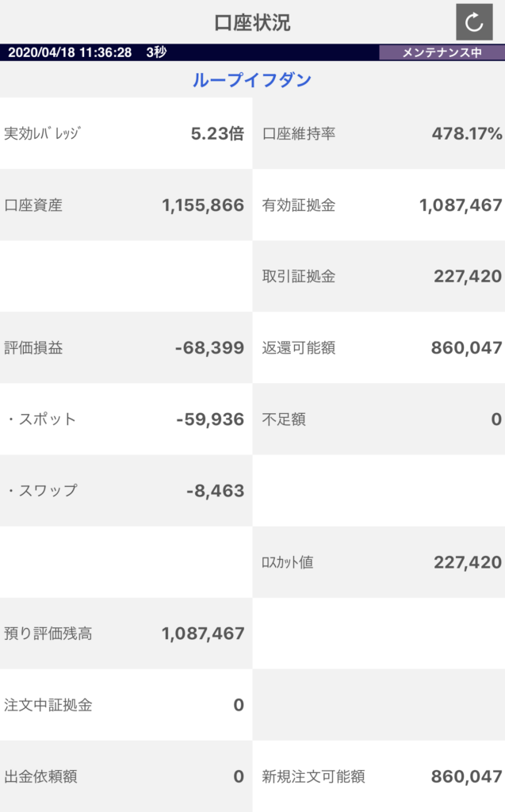The width and height of the screenshot is (505, 812).
Task: Select the 評価損益 -68,399 row
Action: coord(126,347)
